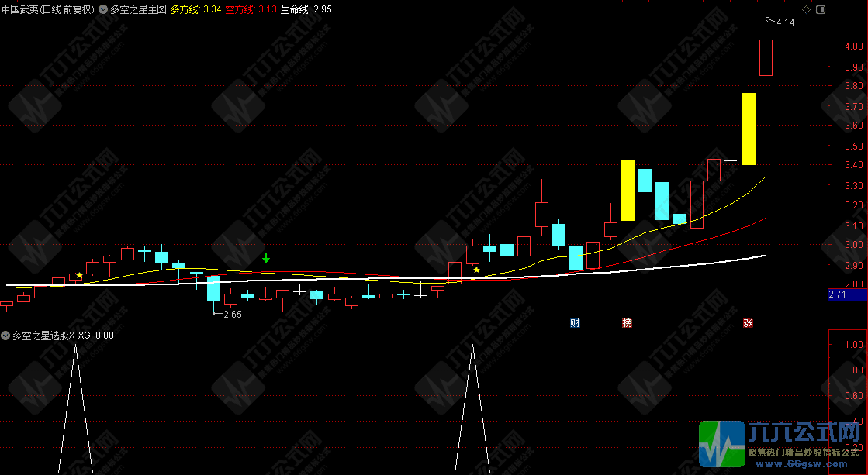Click the 2.65 low price annotation
Screen dimensions: 868x475
pyautogui.click(x=231, y=314)
